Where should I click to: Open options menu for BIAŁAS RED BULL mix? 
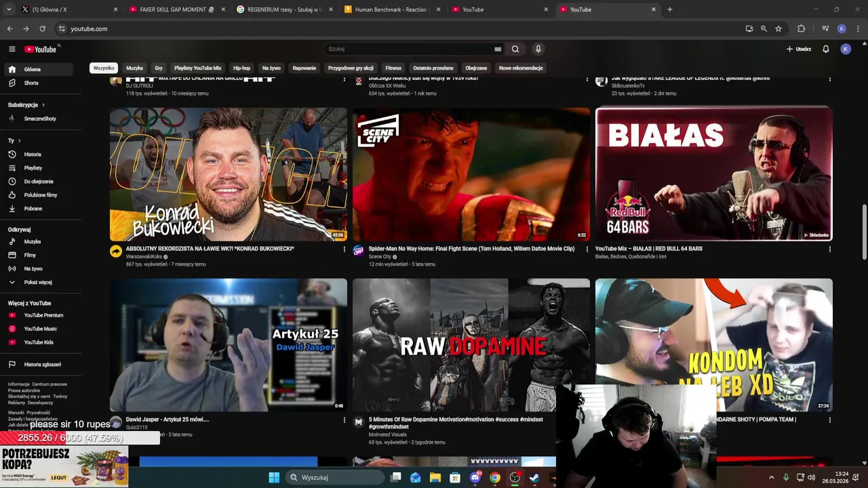[829, 249]
